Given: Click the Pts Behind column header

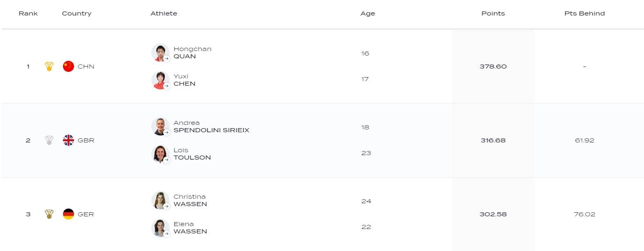Looking at the screenshot, I should pyautogui.click(x=584, y=13).
